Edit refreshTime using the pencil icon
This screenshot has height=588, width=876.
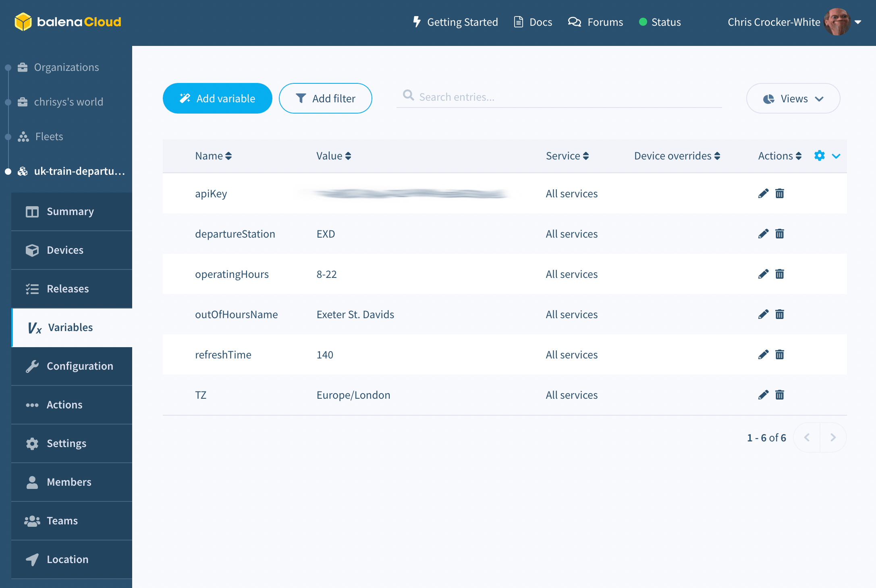pos(763,355)
